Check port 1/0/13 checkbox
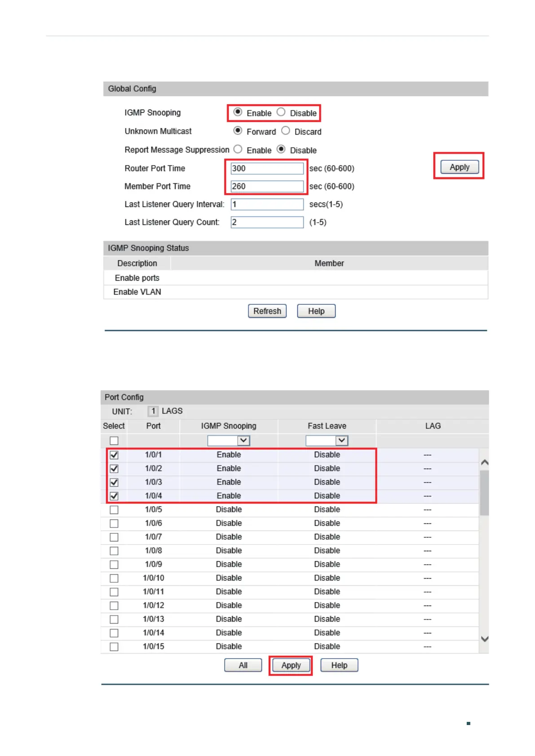535x756 pixels. [114, 620]
